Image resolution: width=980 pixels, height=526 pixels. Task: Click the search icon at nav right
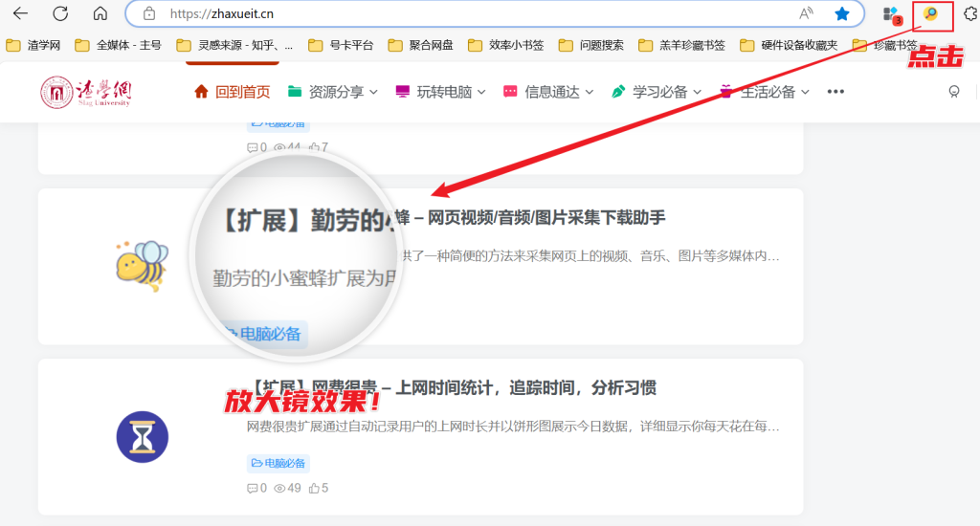point(954,92)
